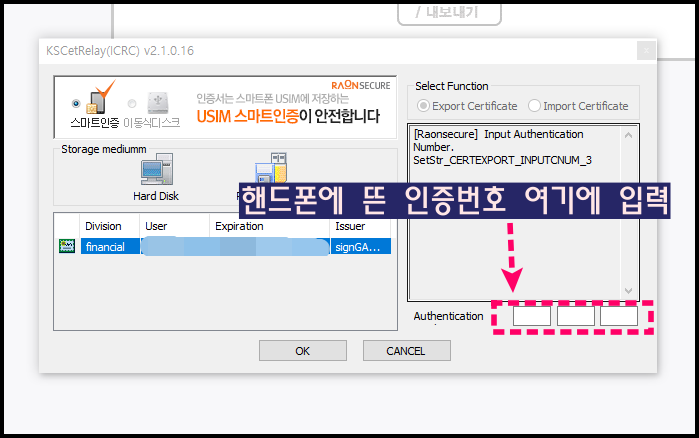Image resolution: width=699 pixels, height=438 pixels.
Task: Select the 스마트인증 smart phone radio option
Action: [x=76, y=103]
